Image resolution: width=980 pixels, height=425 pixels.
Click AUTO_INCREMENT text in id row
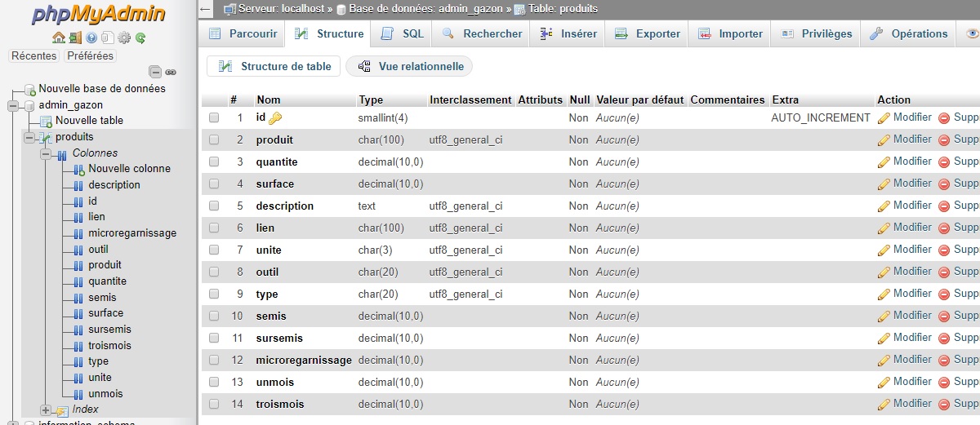(821, 118)
